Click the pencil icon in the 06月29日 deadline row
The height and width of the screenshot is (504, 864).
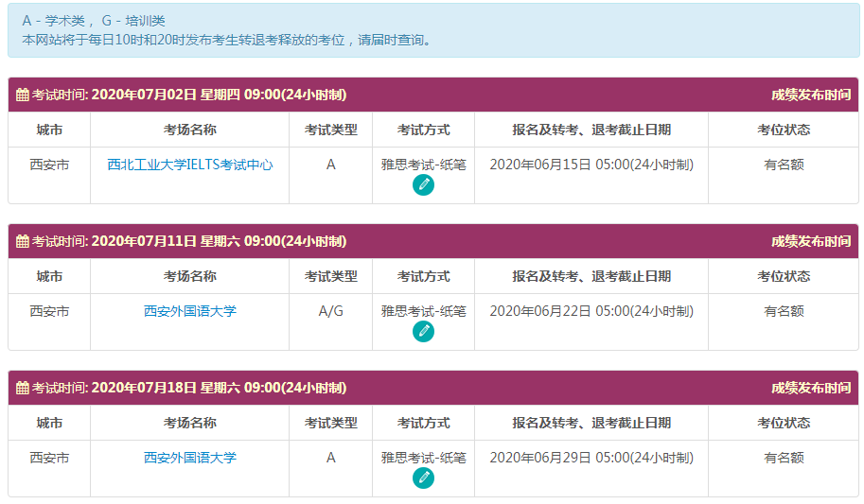tap(423, 478)
